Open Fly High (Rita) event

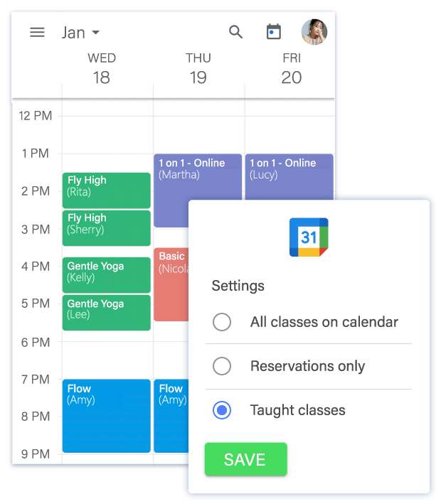107,191
